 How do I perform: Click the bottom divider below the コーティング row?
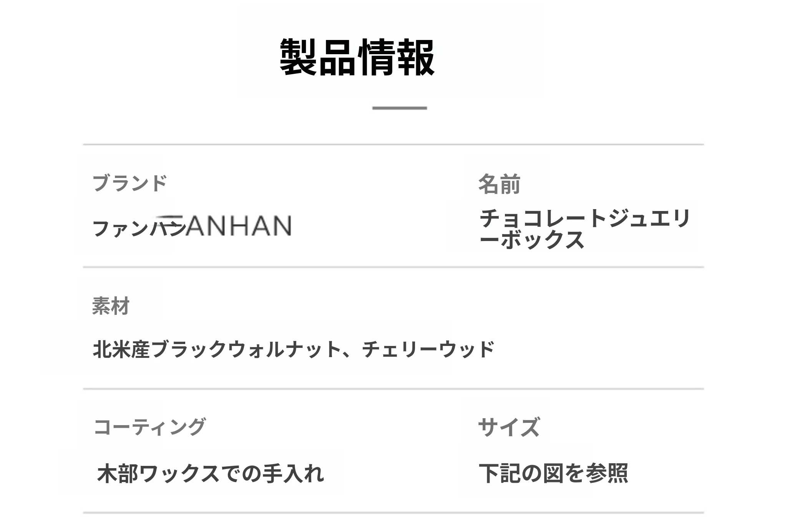click(393, 512)
